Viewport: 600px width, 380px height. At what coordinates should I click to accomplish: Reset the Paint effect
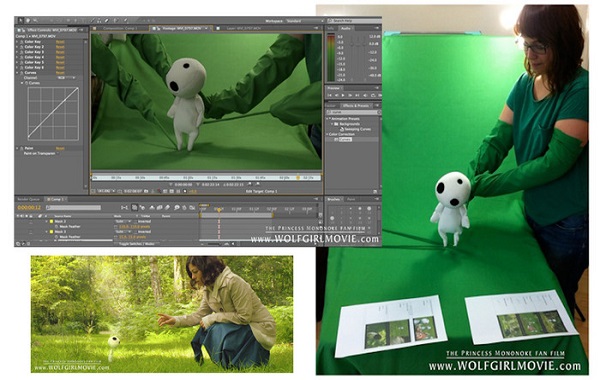point(60,148)
